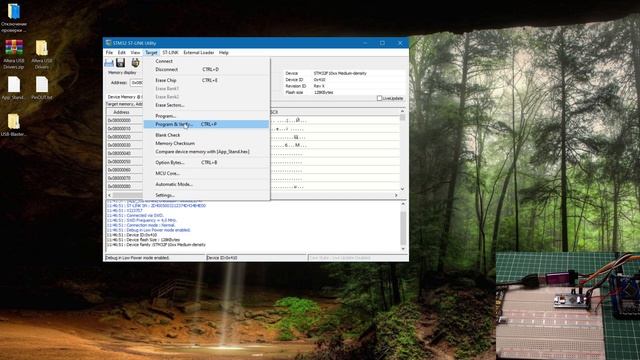This screenshot has height=360, width=640.
Task: Choose Erase Sectors... menu entry
Action: click(206, 105)
